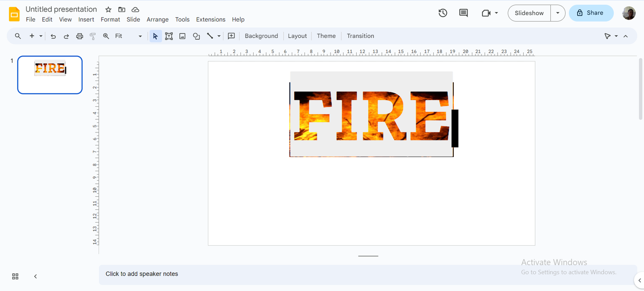The image size is (644, 291).
Task: Select the Line tool
Action: tap(210, 36)
